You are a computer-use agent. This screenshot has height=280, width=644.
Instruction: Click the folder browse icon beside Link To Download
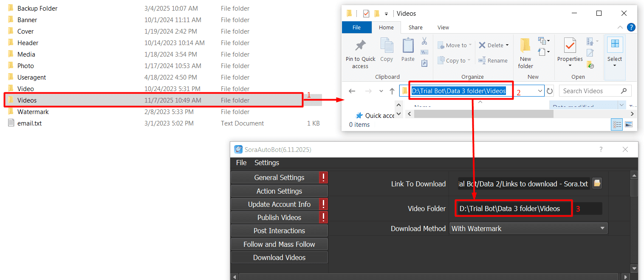[597, 183]
